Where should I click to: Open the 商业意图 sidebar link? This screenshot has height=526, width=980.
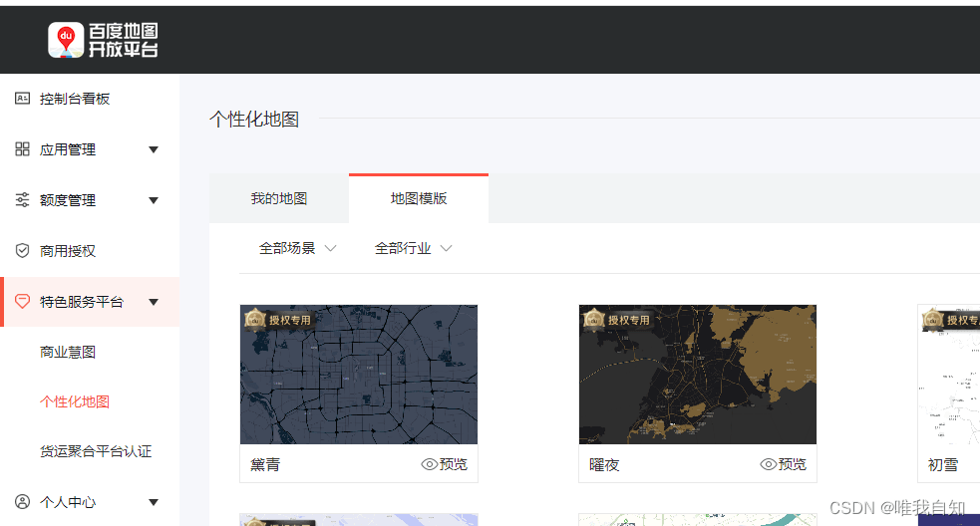coord(68,352)
